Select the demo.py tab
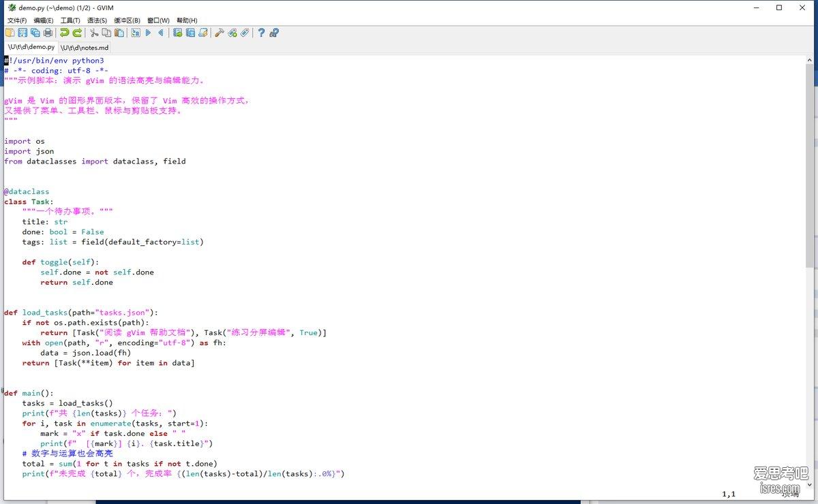 tap(31, 47)
